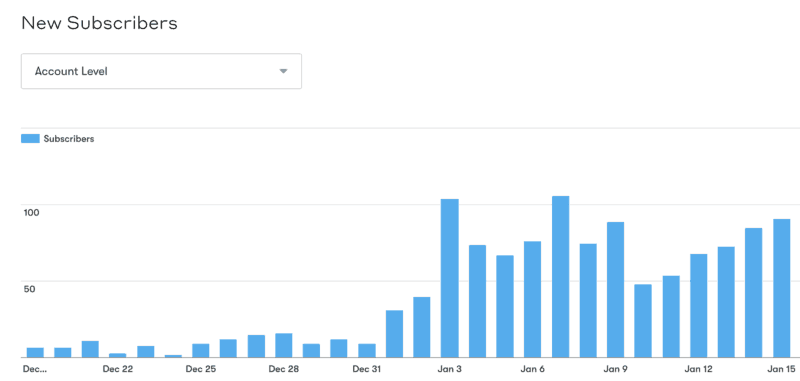
Task: Select the Dec 22 bar in chart
Action: tap(117, 355)
